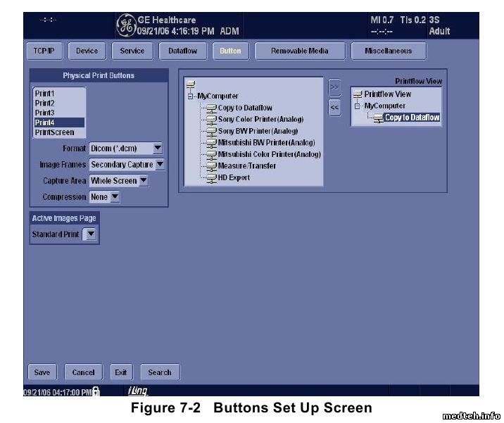Viewport: 504px width, 423px height.
Task: Open the Removable Media tab
Action: pyautogui.click(x=299, y=51)
